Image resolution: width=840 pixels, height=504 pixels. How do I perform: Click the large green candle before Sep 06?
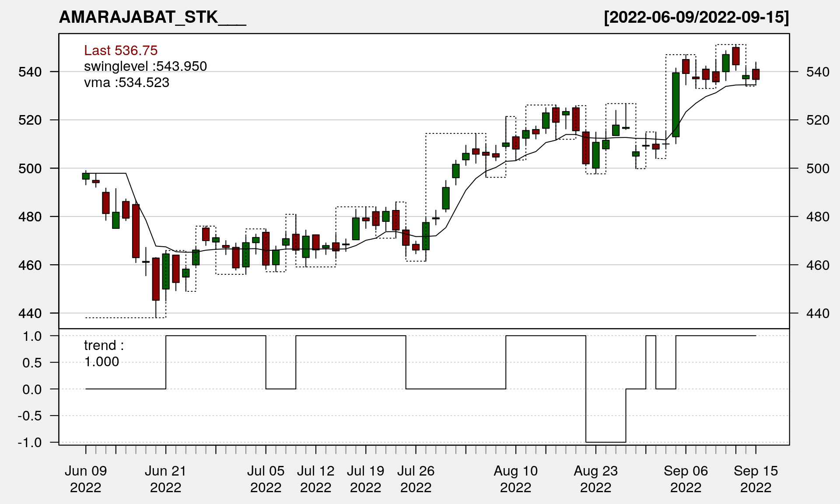coord(676,105)
